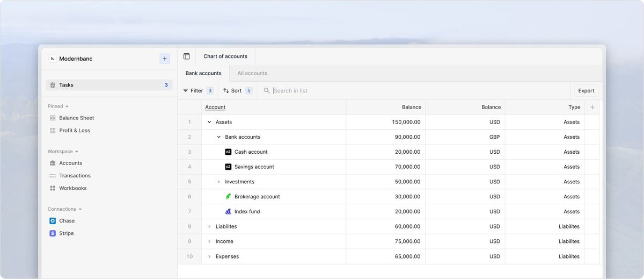This screenshot has width=644, height=279.
Task: Expand the Expenses row
Action: tap(209, 257)
